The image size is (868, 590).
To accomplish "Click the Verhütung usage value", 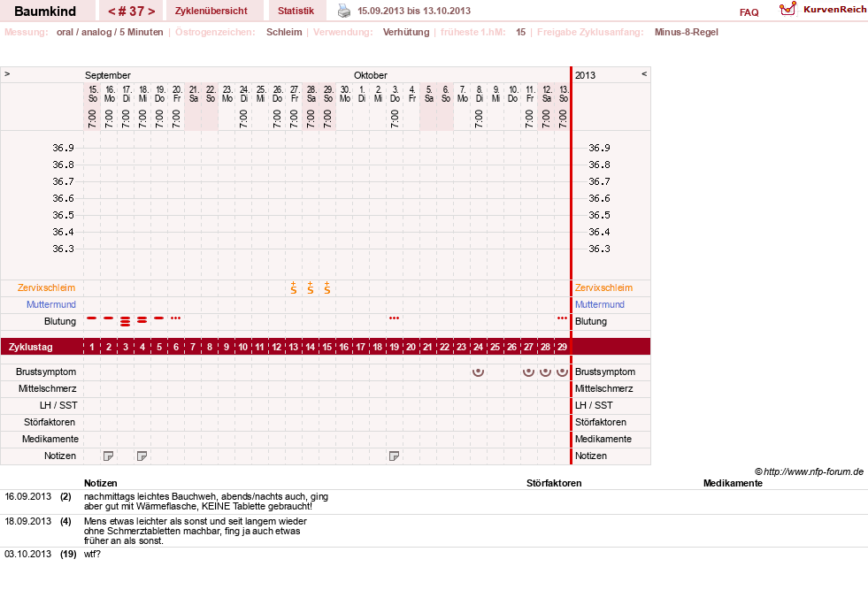I will [406, 32].
